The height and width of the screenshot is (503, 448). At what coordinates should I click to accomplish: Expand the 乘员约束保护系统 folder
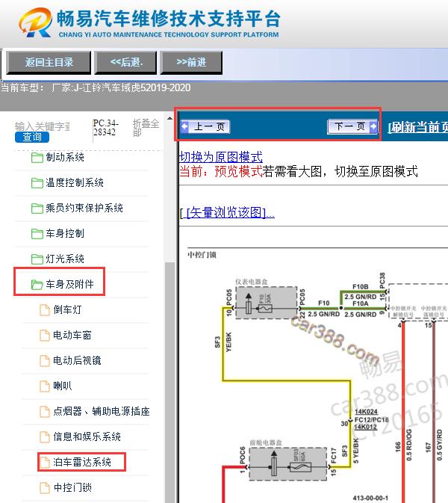pos(84,208)
